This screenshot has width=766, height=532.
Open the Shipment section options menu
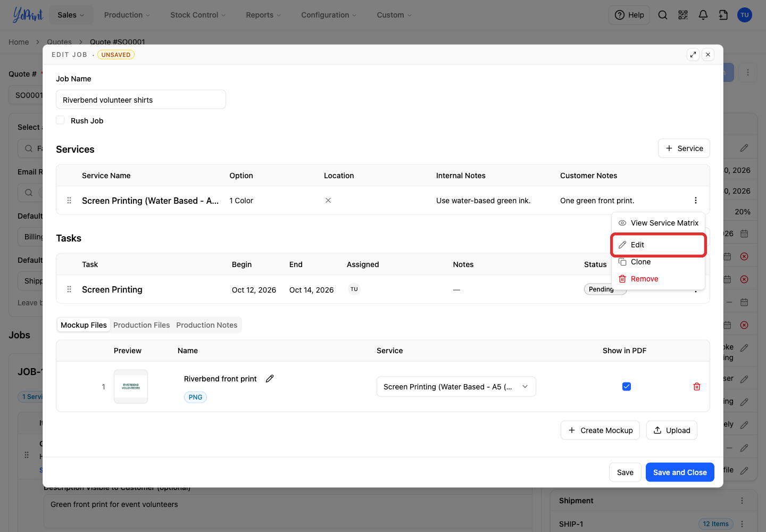click(742, 501)
